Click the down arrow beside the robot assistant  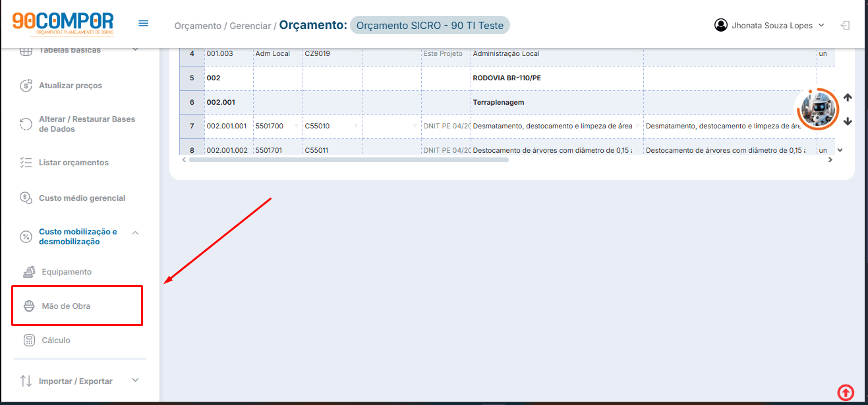coord(848,121)
